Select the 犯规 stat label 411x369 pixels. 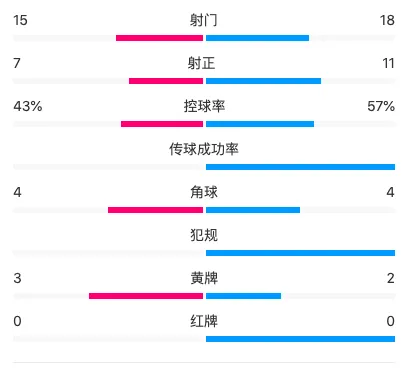click(204, 235)
